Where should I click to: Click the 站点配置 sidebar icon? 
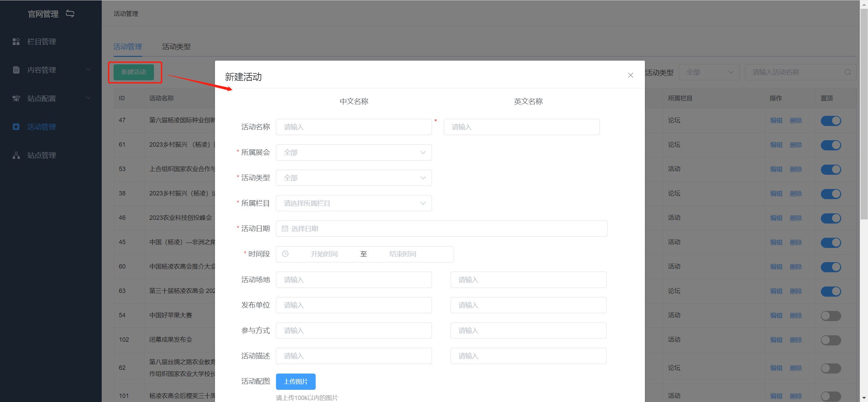click(16, 99)
